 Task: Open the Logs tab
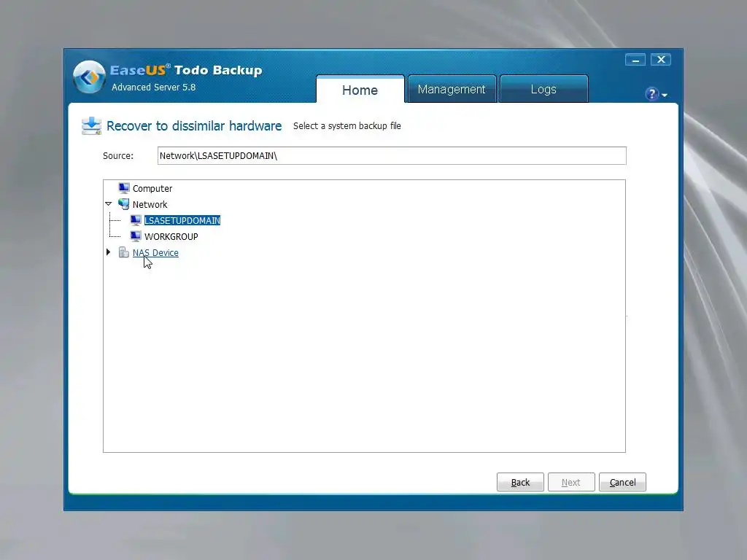(543, 89)
